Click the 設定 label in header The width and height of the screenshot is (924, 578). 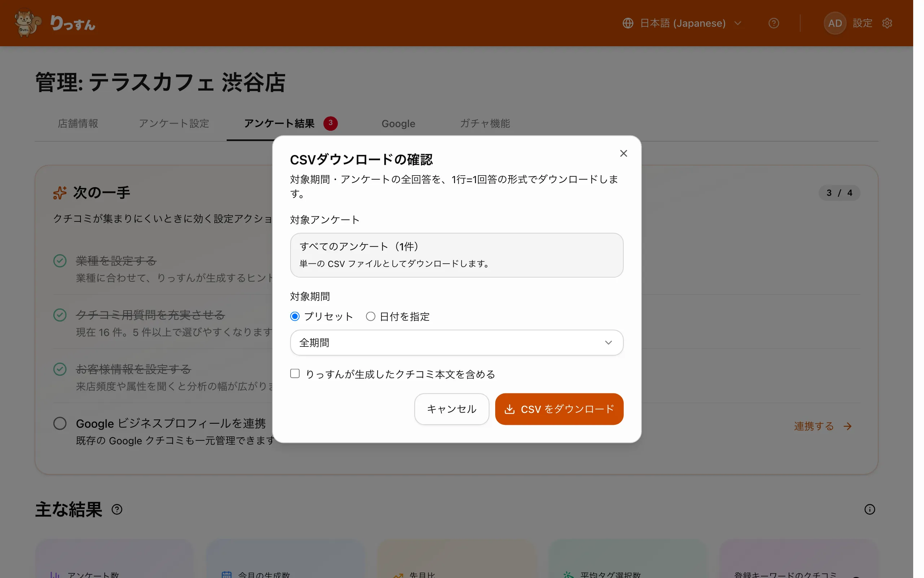pos(863,23)
